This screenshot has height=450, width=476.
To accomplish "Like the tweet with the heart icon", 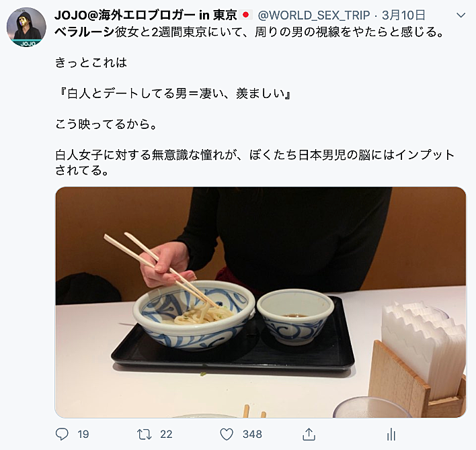I will 227,435.
